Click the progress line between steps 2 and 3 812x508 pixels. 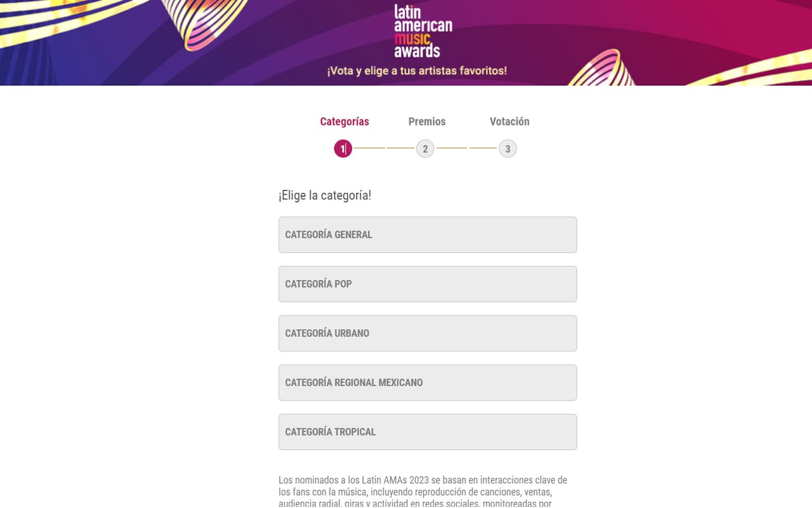(x=466, y=148)
